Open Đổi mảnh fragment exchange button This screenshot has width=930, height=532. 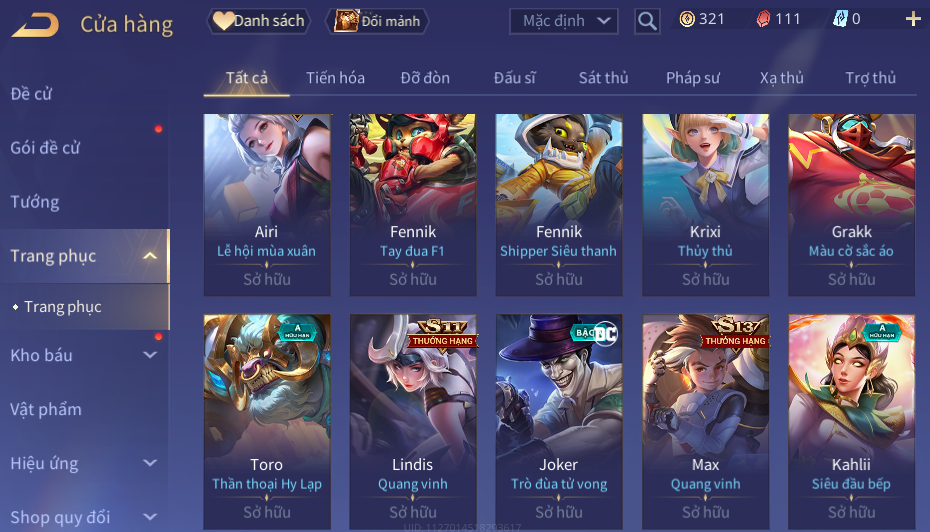(377, 21)
